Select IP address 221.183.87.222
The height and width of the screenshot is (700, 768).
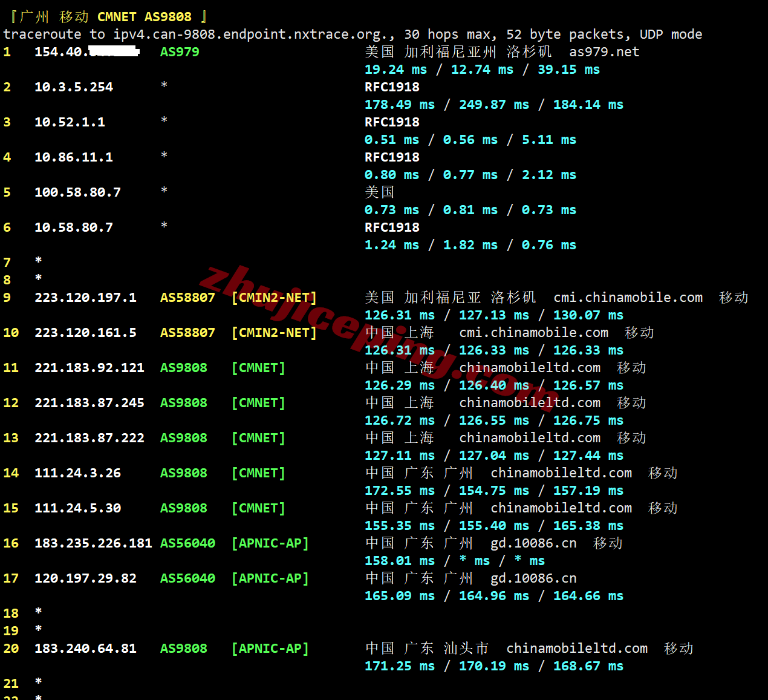pyautogui.click(x=89, y=438)
